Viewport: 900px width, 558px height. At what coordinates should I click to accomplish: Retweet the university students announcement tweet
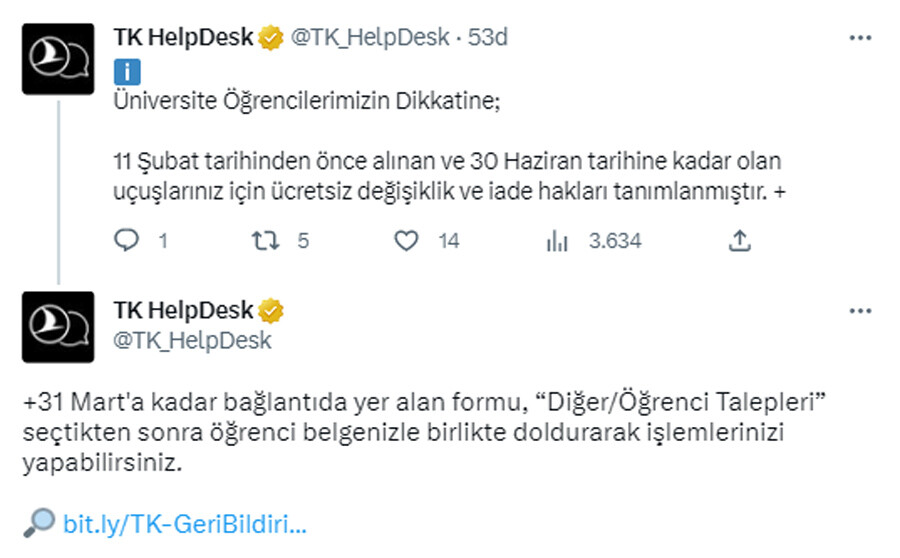263,241
